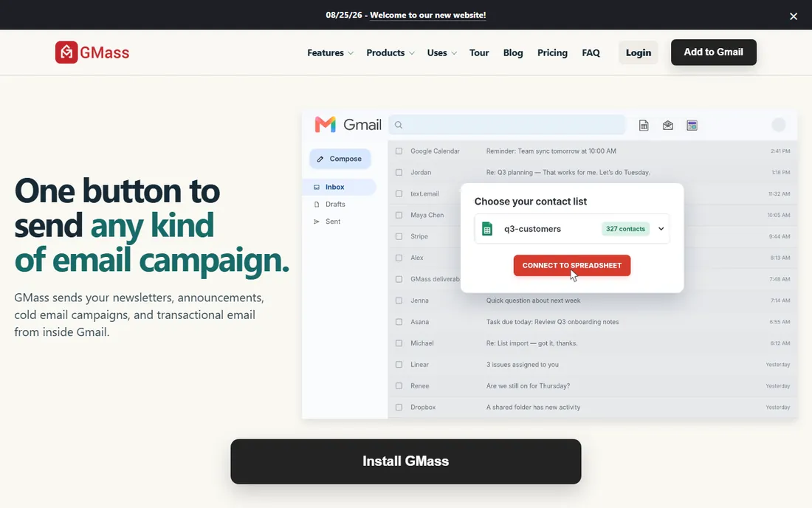The height and width of the screenshot is (508, 812).
Task: Click the open envelope icon in Gmail toolbar
Action: [x=668, y=126]
